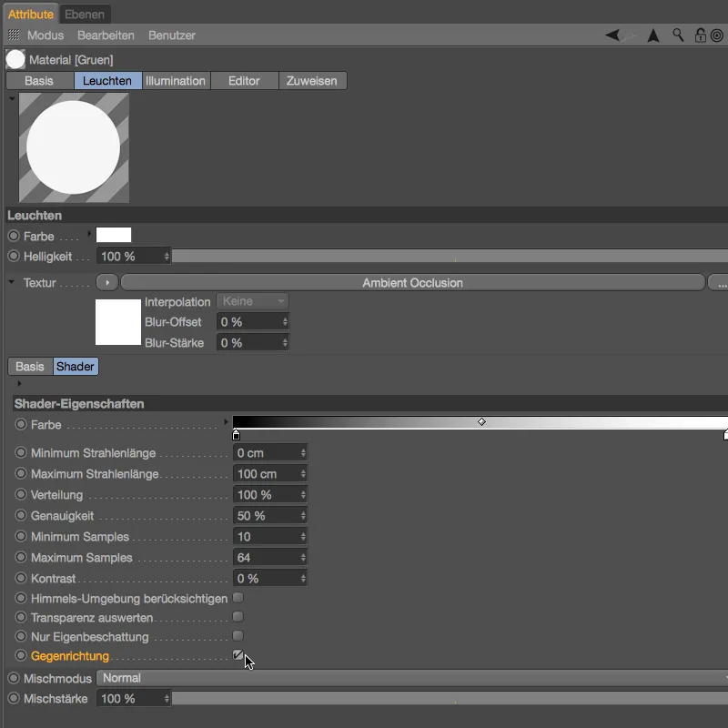
Task: Open the Bearbeiten menu
Action: point(106,35)
